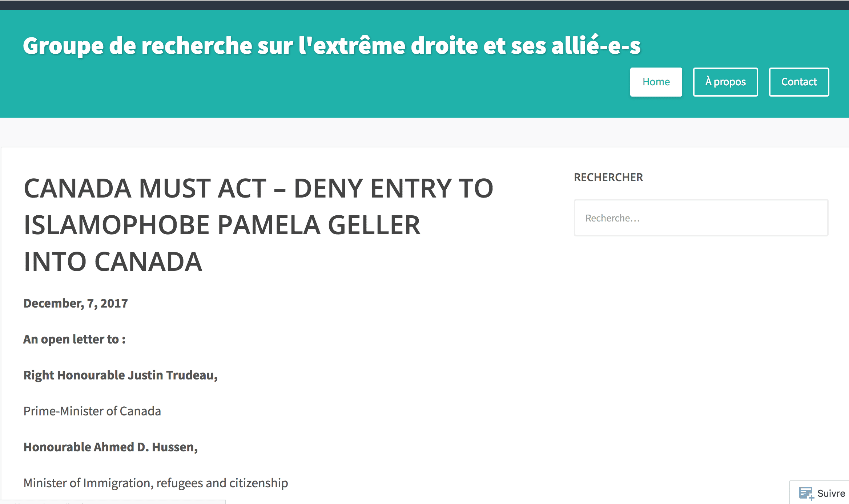Click the text An open letter to
The height and width of the screenshot is (504, 849).
click(x=74, y=339)
